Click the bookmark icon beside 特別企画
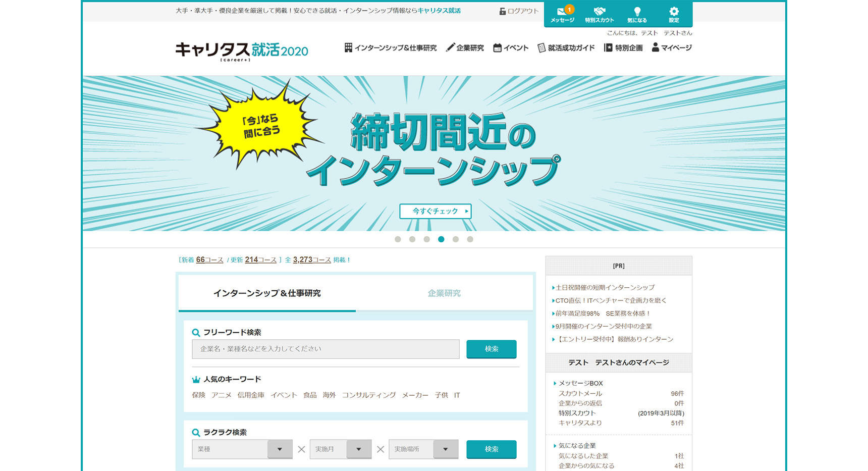Viewport: 868px width, 471px height. pyautogui.click(x=608, y=47)
